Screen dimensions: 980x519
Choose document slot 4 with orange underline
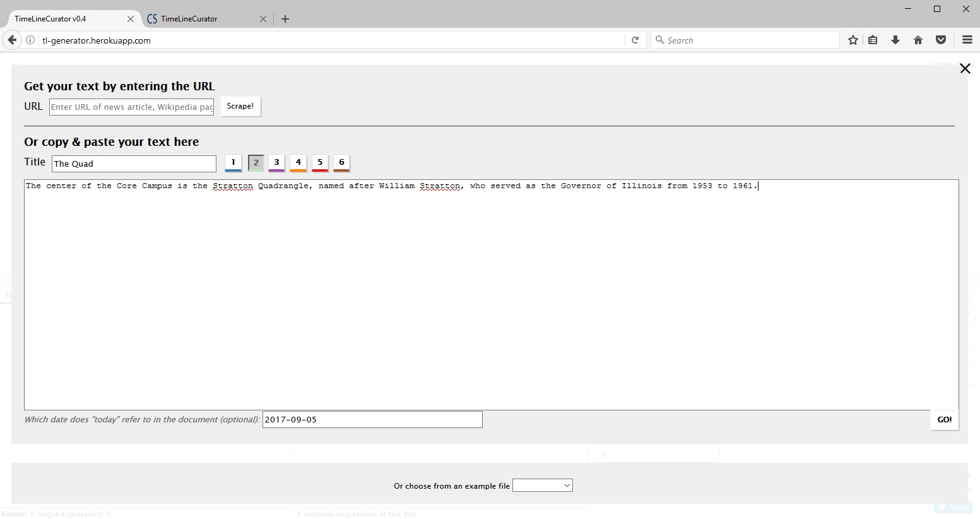click(x=298, y=163)
